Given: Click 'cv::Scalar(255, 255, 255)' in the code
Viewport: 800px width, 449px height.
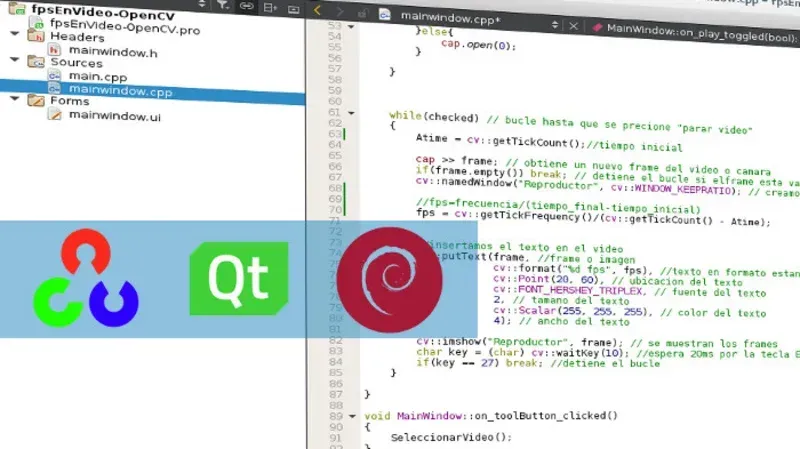Looking at the screenshot, I should click(572, 311).
